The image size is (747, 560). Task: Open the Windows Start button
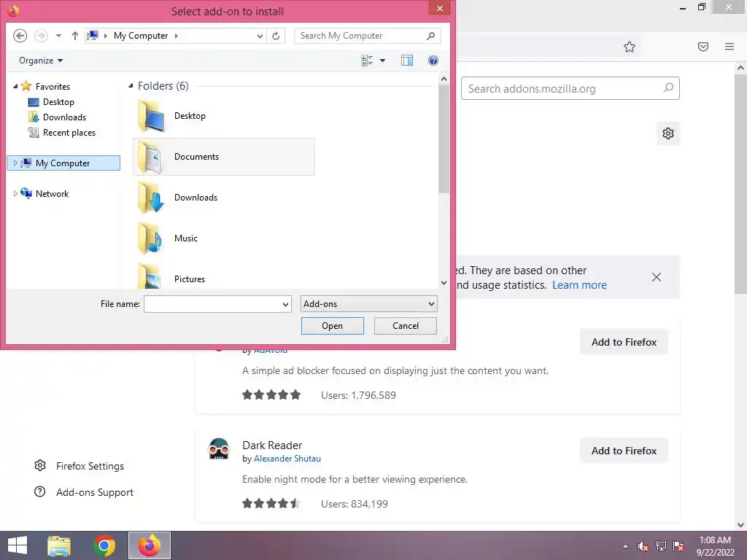point(18,545)
